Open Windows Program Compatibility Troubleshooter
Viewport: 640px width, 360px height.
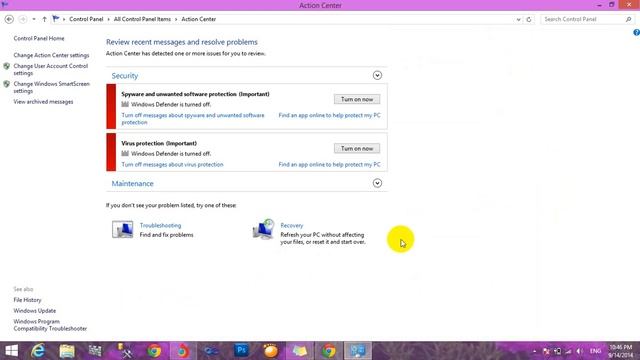click(x=50, y=325)
